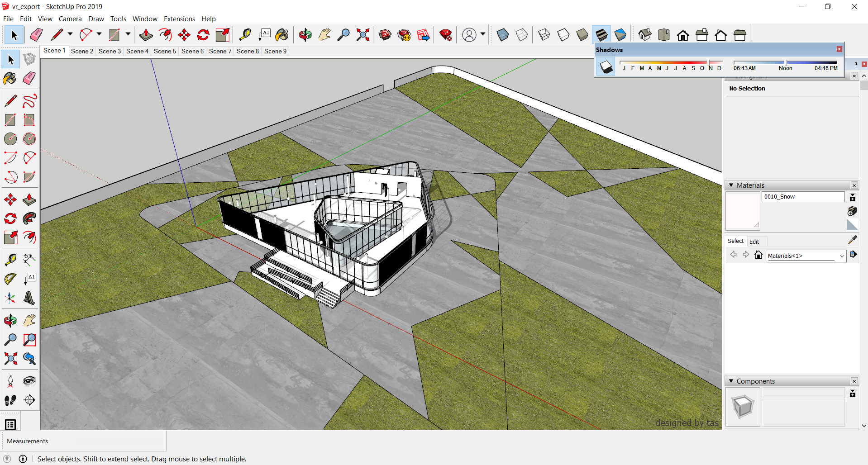
Task: Switch to the Scene 5 tab
Action: pyautogui.click(x=165, y=51)
